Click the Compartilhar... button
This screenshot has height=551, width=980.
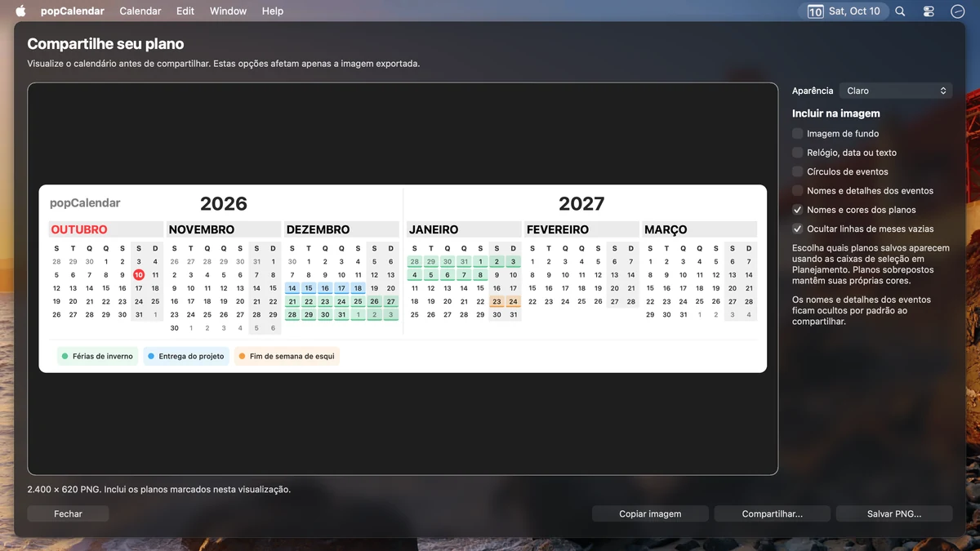coord(773,513)
